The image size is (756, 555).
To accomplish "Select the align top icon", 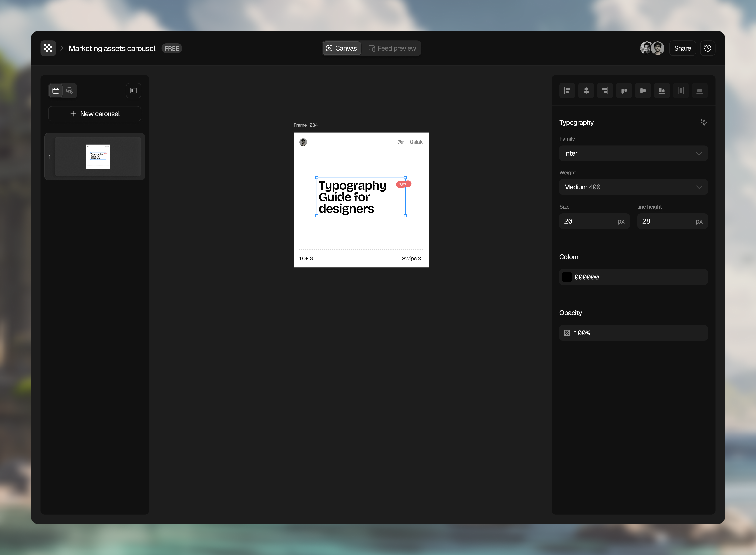I will (x=624, y=90).
